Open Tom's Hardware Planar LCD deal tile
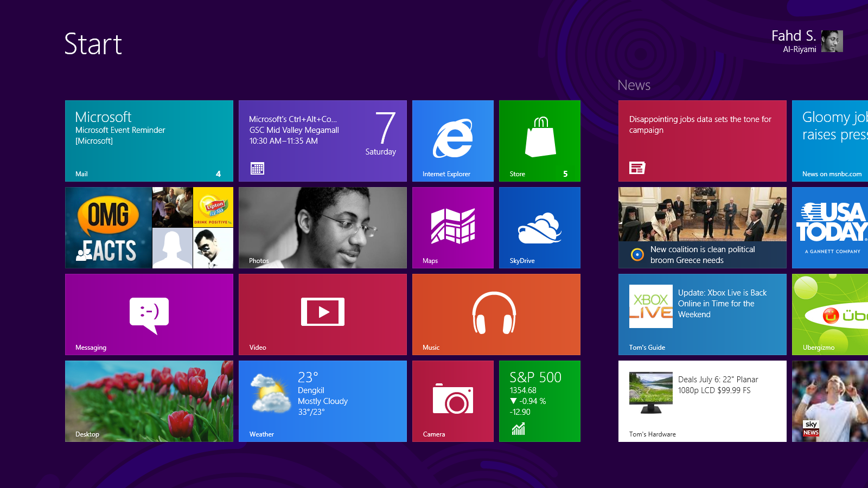 click(x=702, y=401)
